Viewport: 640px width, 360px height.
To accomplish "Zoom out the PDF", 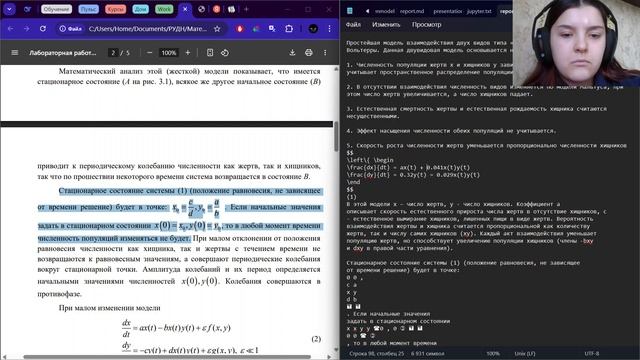I will point(149,53).
